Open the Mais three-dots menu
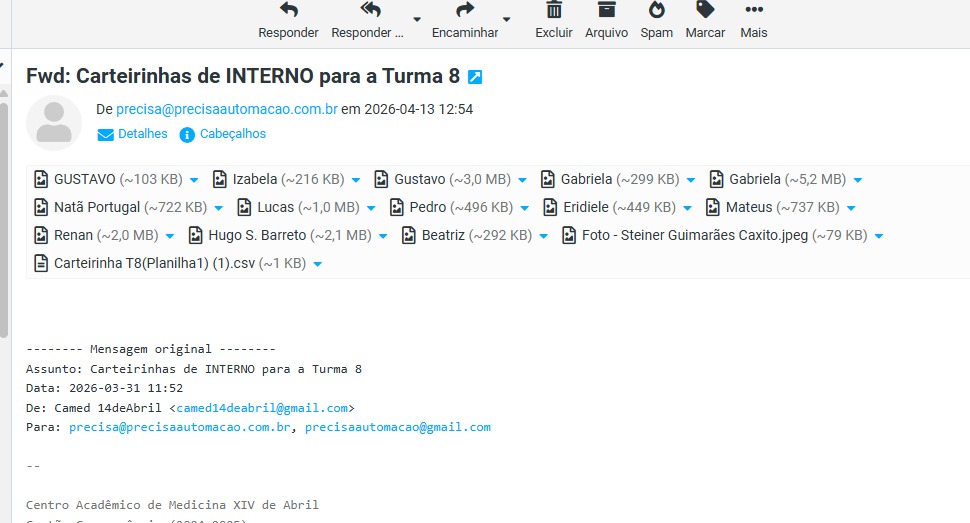The image size is (970, 523). point(753,11)
